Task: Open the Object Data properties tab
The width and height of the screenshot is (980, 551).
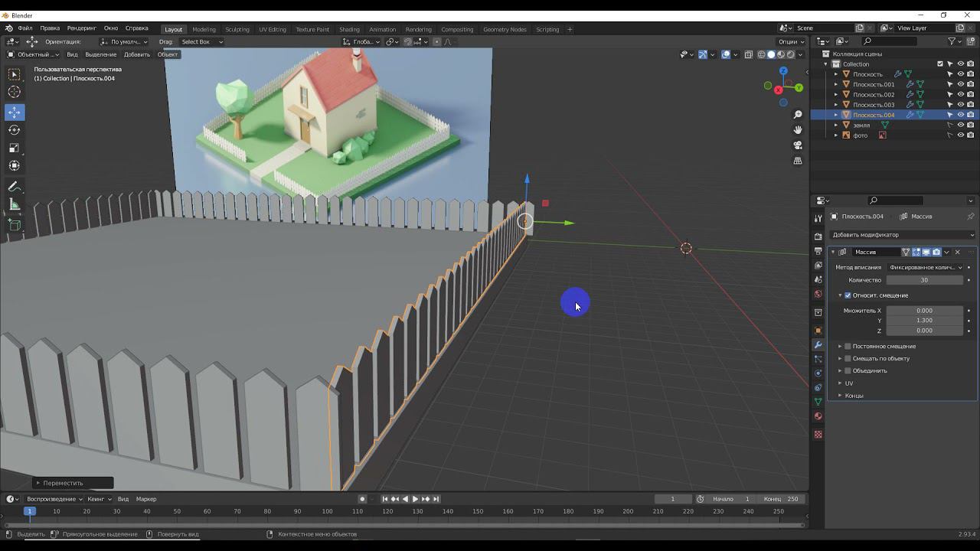Action: (818, 402)
